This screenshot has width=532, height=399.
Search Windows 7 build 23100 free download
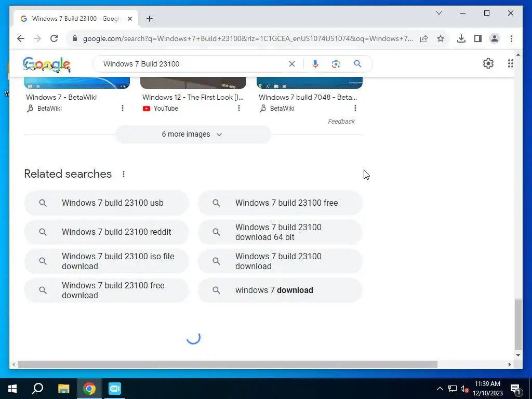[x=106, y=290]
